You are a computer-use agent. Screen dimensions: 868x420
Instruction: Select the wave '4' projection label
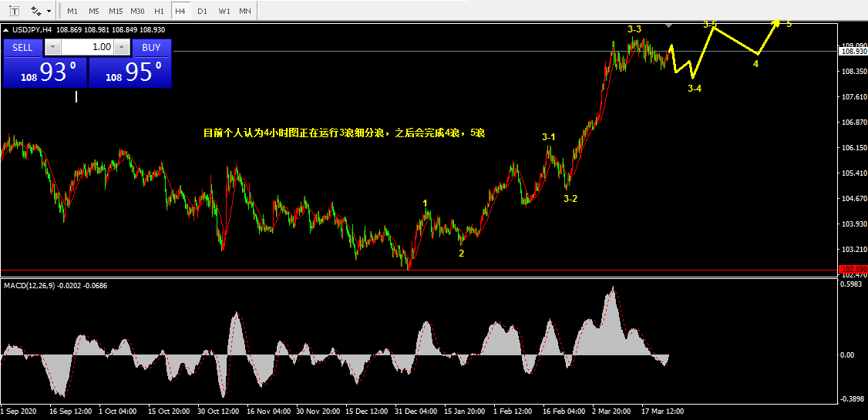tap(756, 64)
